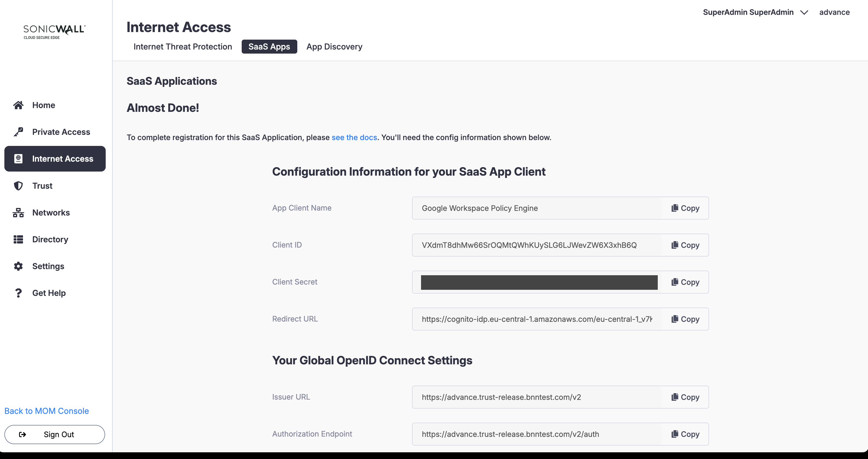Copy the Client ID value
Screen dimensions: 868x459
point(685,245)
